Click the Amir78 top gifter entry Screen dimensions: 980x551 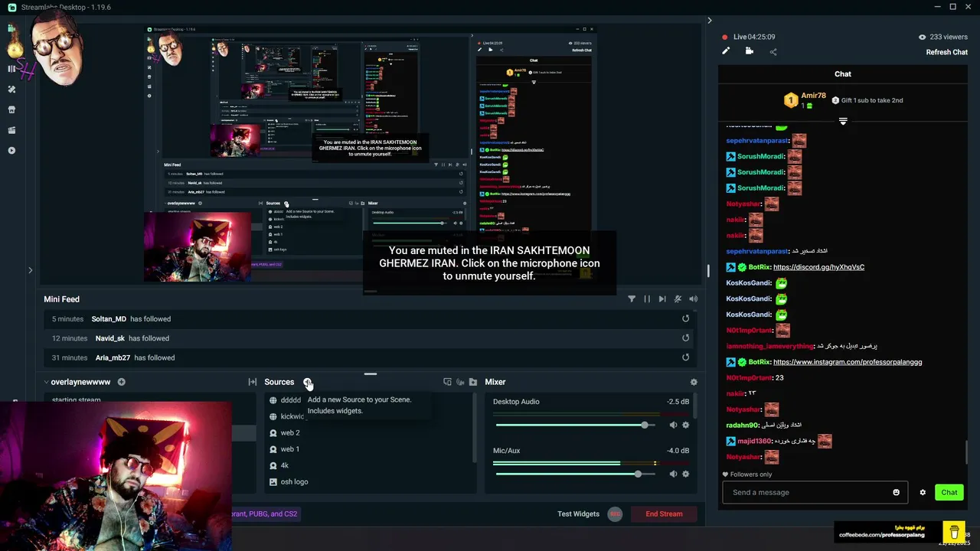pos(805,99)
